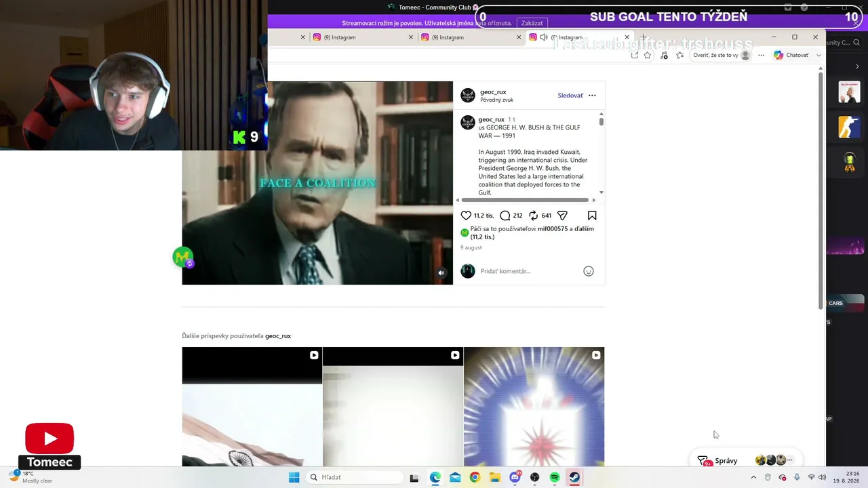Toggle mute on the video speaker icon
Screen dimensions: 868x488
[441, 273]
